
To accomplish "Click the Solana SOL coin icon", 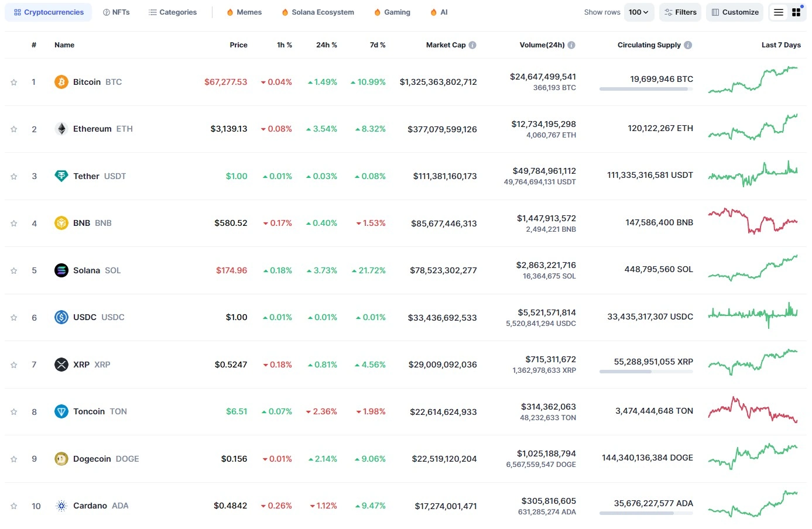I will (61, 270).
